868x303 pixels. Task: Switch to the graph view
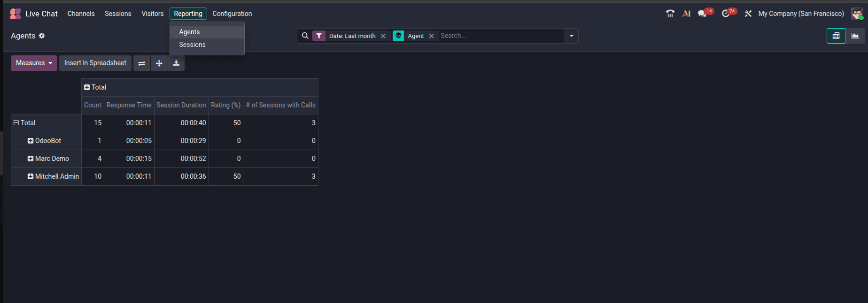(x=855, y=36)
